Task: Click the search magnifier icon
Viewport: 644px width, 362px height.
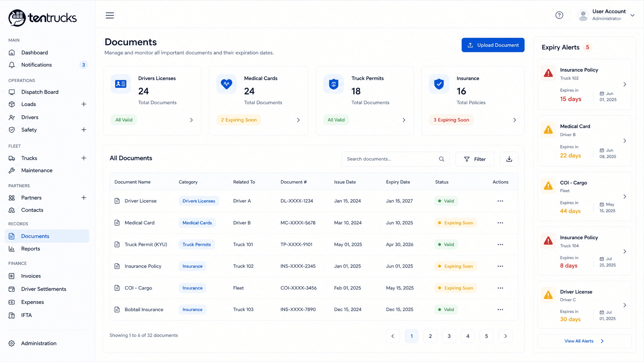Action: coord(441,159)
